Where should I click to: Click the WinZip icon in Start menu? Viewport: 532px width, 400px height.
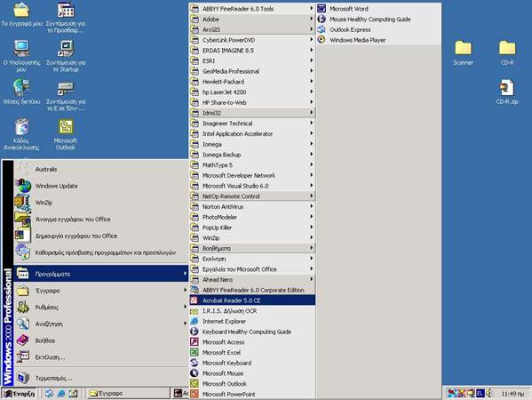23,203
